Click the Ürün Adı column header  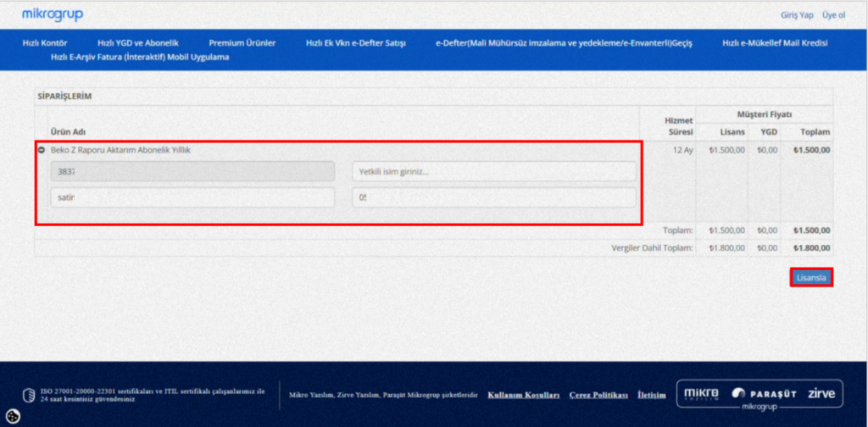tap(68, 132)
